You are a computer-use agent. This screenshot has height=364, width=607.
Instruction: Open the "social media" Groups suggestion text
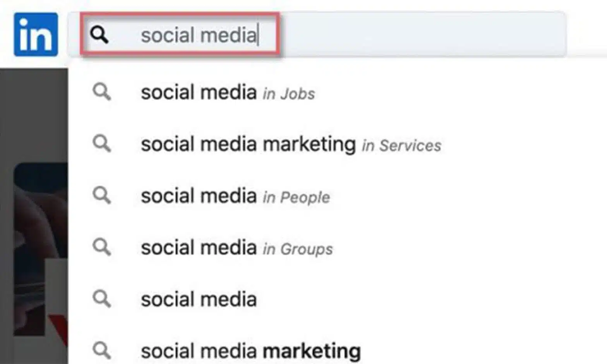199,248
